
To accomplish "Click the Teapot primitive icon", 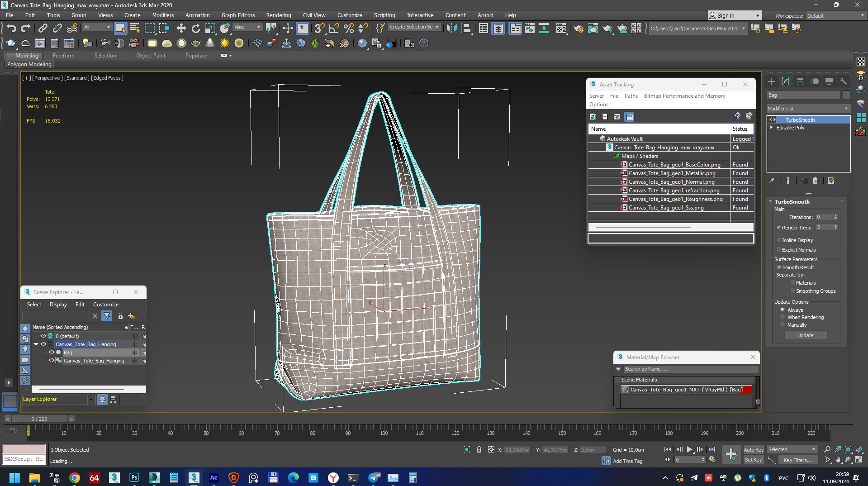I will 195,43.
